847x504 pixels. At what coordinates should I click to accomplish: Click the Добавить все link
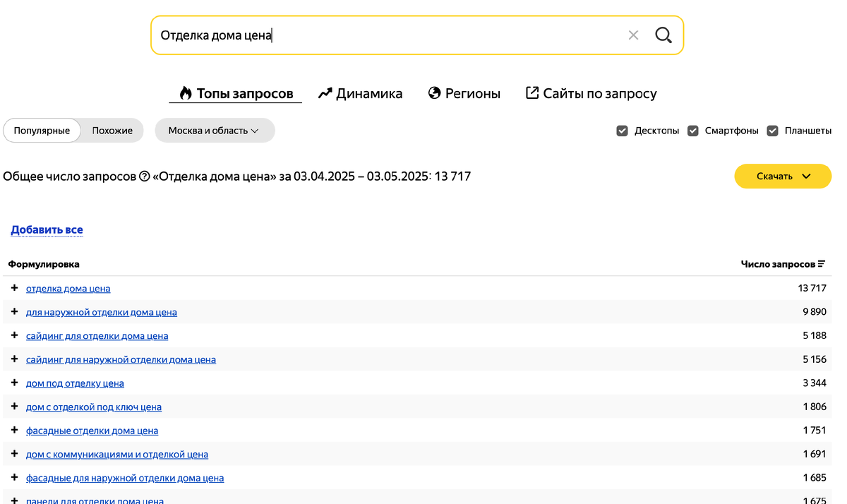point(47,230)
